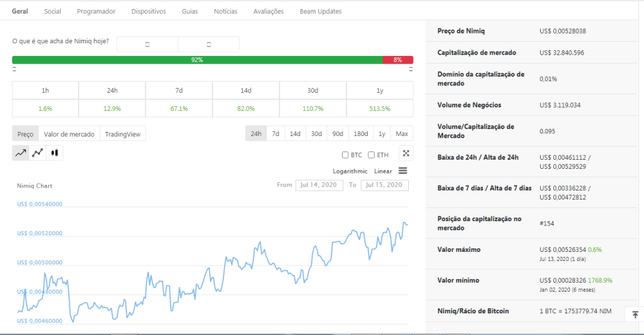Switch chart to Valor de mercado
644x335 pixels.
(x=69, y=134)
